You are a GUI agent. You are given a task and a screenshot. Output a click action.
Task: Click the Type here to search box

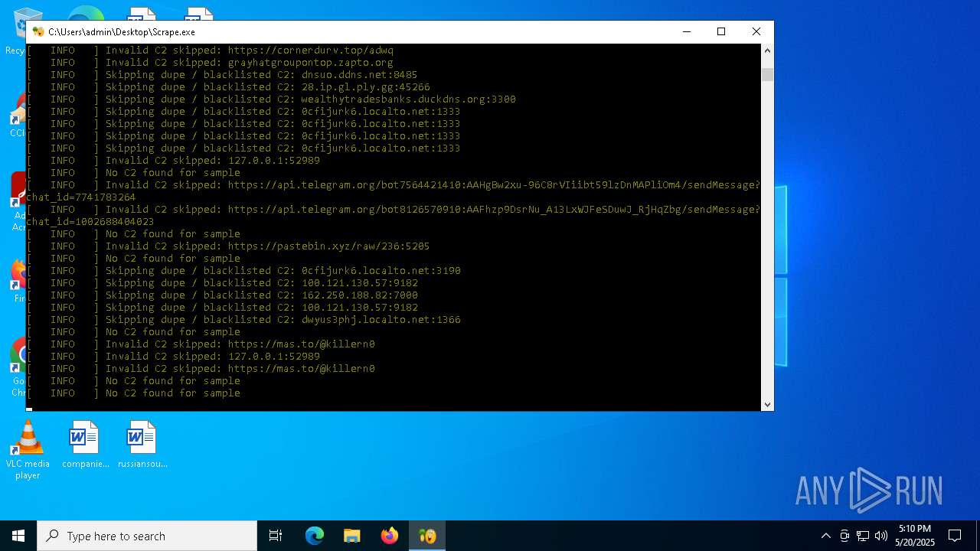pyautogui.click(x=147, y=536)
